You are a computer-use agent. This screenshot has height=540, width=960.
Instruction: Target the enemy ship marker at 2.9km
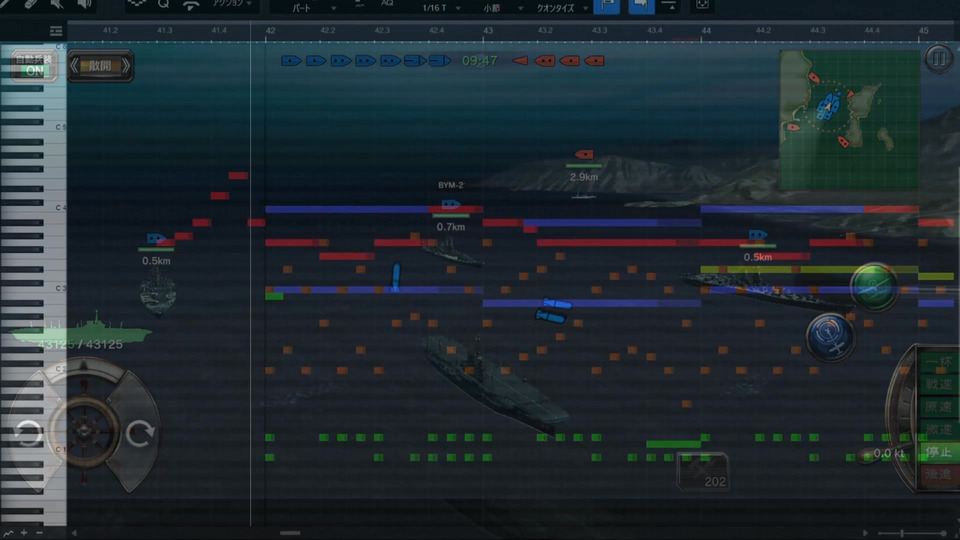583,154
